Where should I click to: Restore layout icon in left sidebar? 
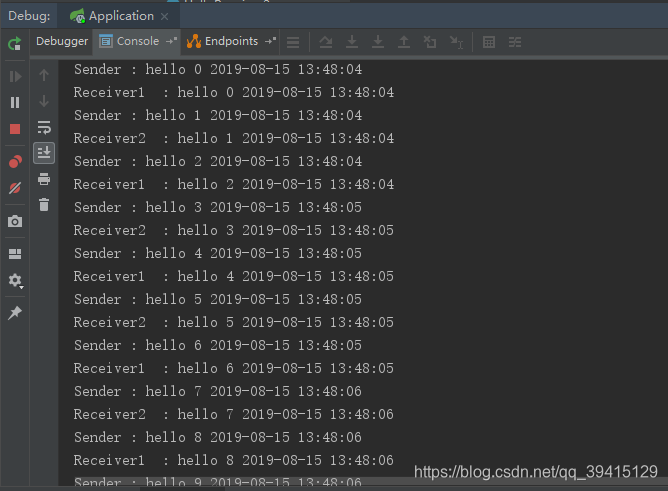click(15, 254)
